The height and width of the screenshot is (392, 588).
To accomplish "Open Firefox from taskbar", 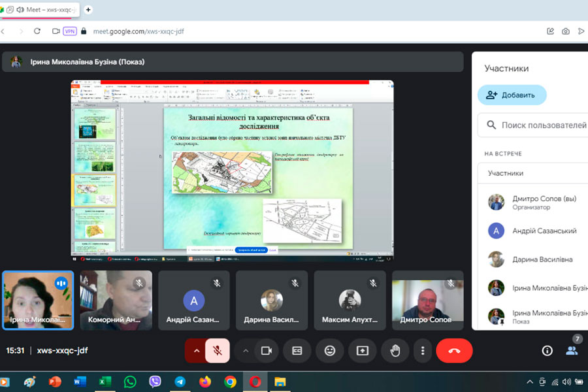I will pos(204,382).
